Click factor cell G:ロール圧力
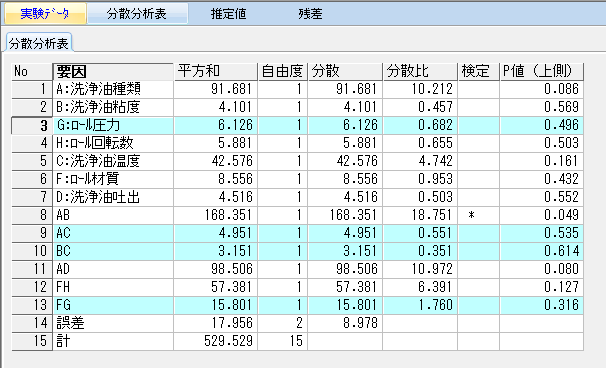The width and height of the screenshot is (606, 368). tap(113, 125)
